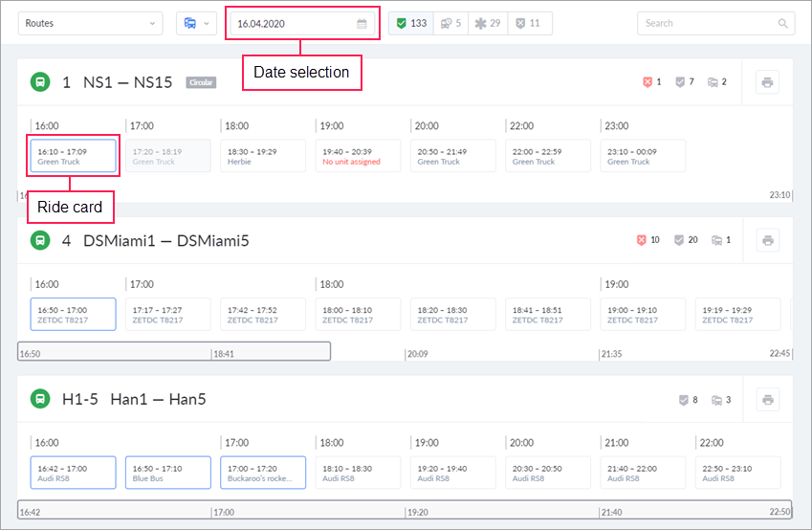Print the Han1 — Han5 route schedule
Screen dimensions: 812x530
[x=767, y=399]
